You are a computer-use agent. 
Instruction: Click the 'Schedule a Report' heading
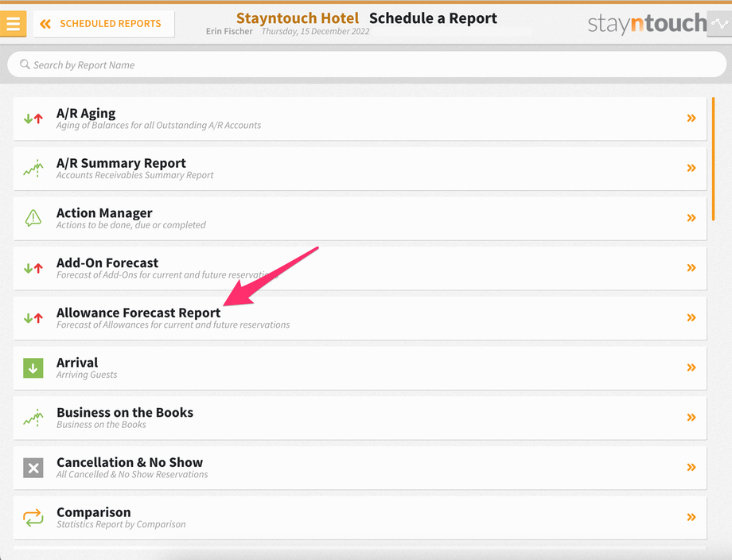433,18
